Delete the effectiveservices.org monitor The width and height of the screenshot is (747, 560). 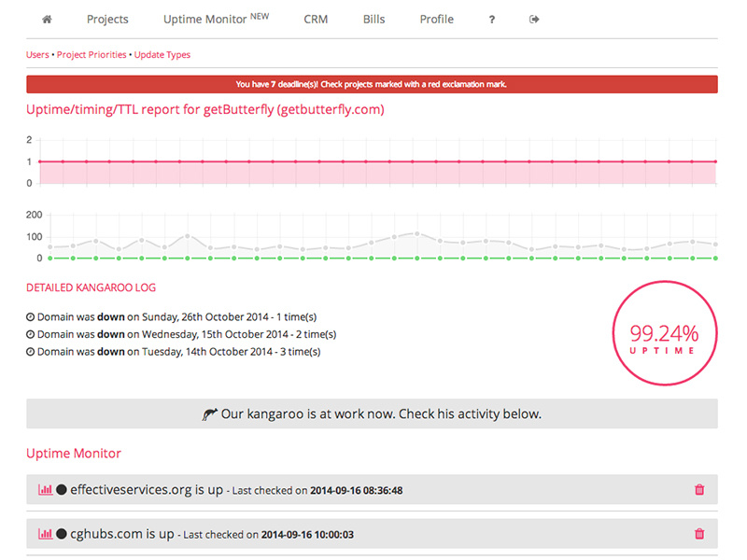tap(699, 489)
